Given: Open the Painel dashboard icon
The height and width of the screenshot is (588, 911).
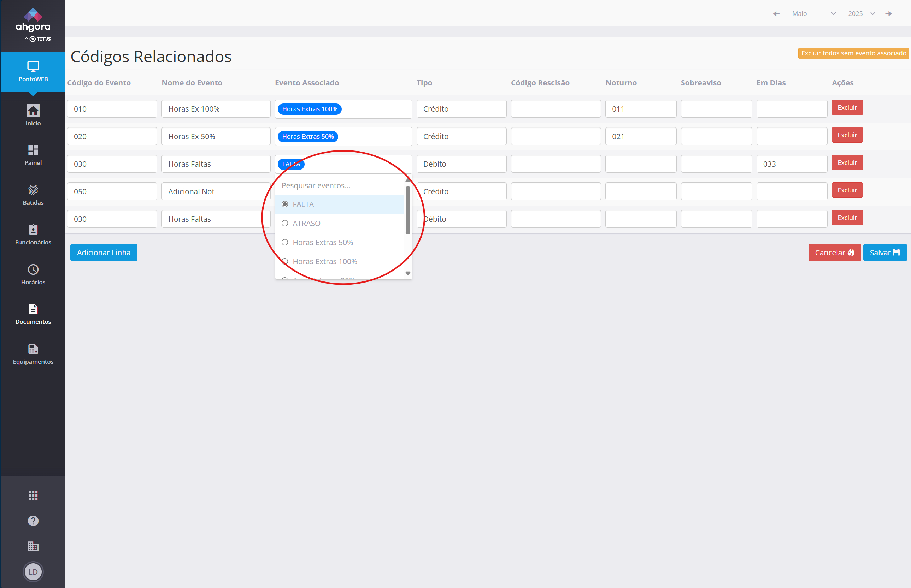Looking at the screenshot, I should [x=33, y=150].
